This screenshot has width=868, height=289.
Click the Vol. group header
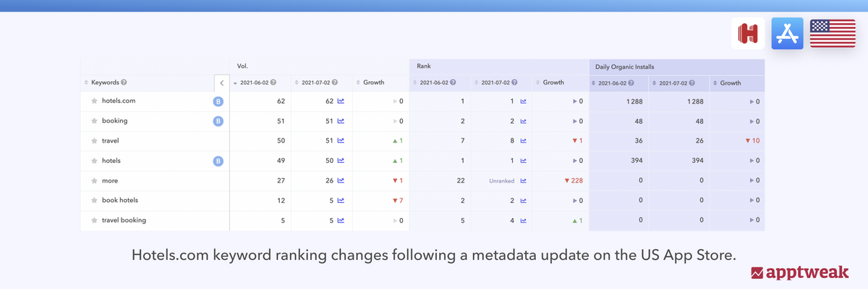tap(242, 66)
